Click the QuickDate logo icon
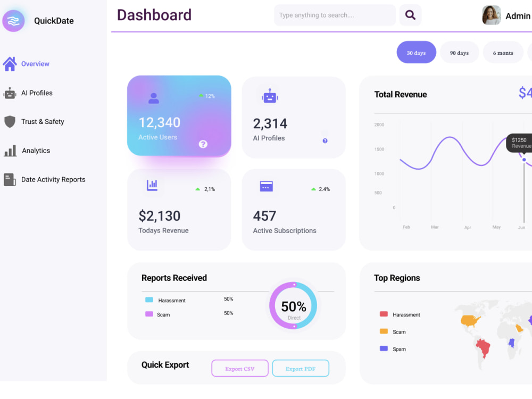 14,21
